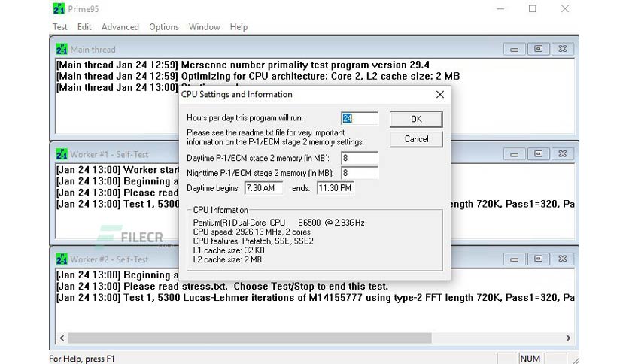The height and width of the screenshot is (364, 629).
Task: Click the Prime95 app icon in title bar
Action: [59, 8]
